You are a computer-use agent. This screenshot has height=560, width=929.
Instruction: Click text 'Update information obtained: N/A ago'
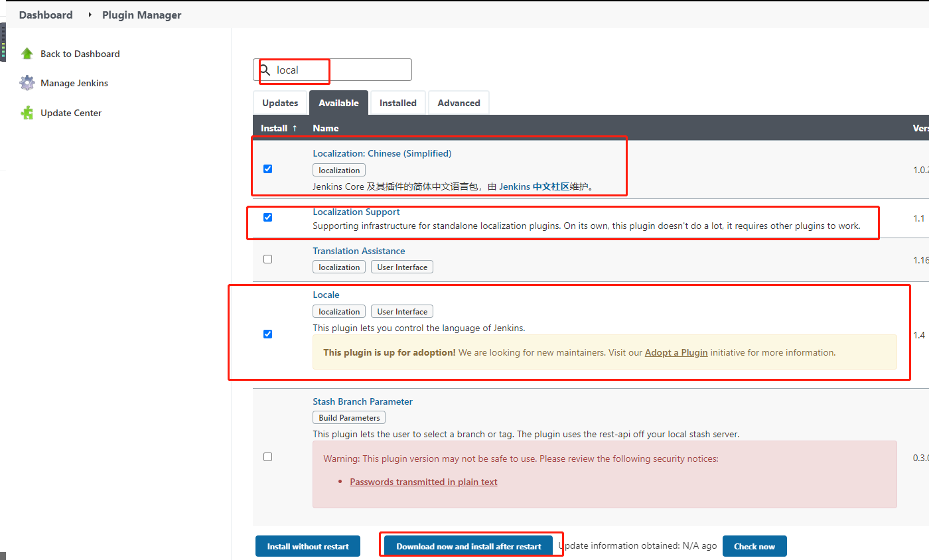click(638, 545)
